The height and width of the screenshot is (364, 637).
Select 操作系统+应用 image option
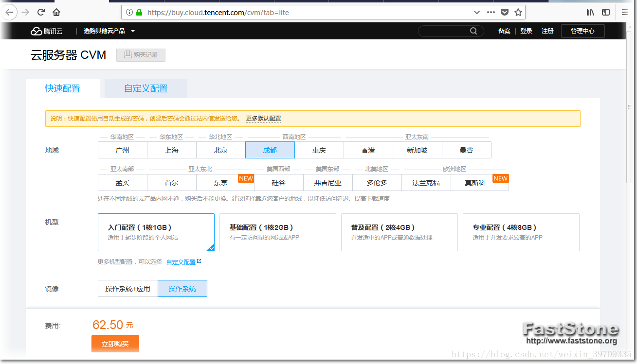click(x=127, y=289)
